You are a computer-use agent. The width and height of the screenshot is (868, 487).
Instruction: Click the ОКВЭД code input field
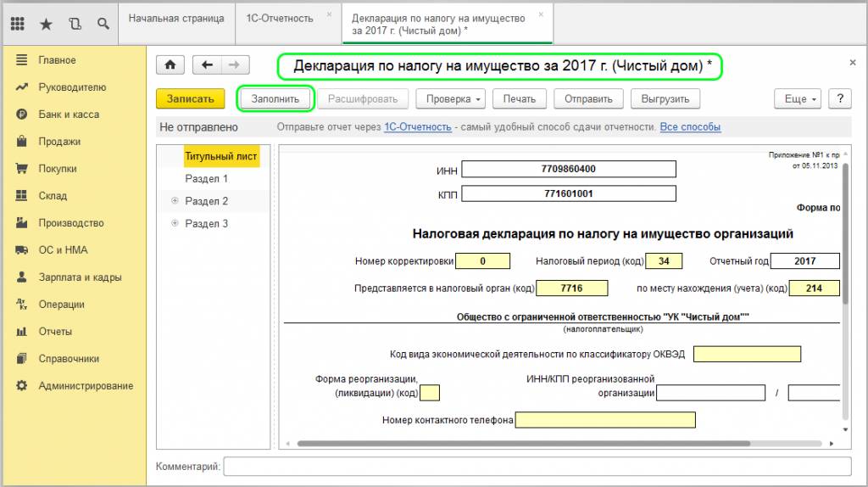[747, 354]
